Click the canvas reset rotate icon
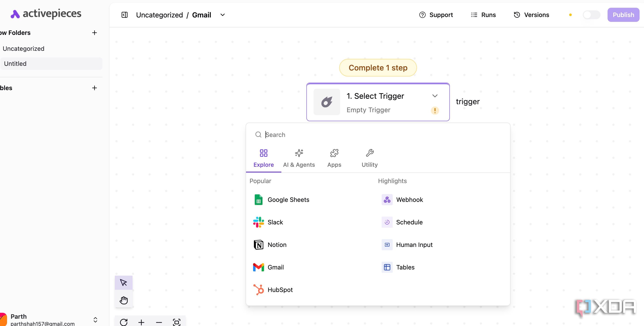The width and height of the screenshot is (644, 326). (123, 322)
